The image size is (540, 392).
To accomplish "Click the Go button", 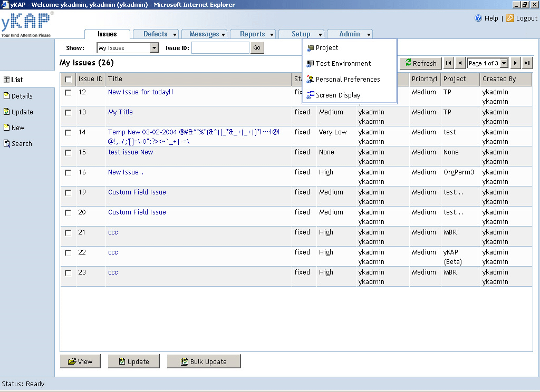I will coord(257,48).
